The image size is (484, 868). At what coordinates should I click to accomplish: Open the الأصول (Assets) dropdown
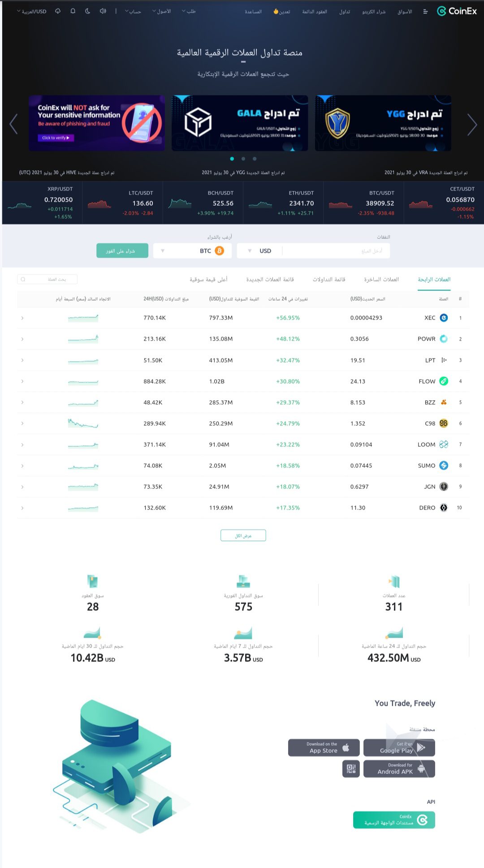click(161, 12)
